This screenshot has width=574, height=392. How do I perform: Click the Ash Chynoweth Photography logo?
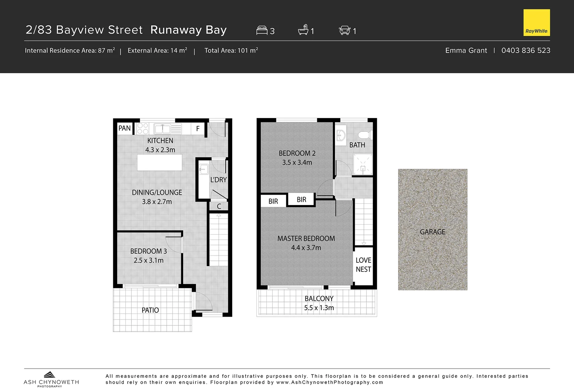51,379
